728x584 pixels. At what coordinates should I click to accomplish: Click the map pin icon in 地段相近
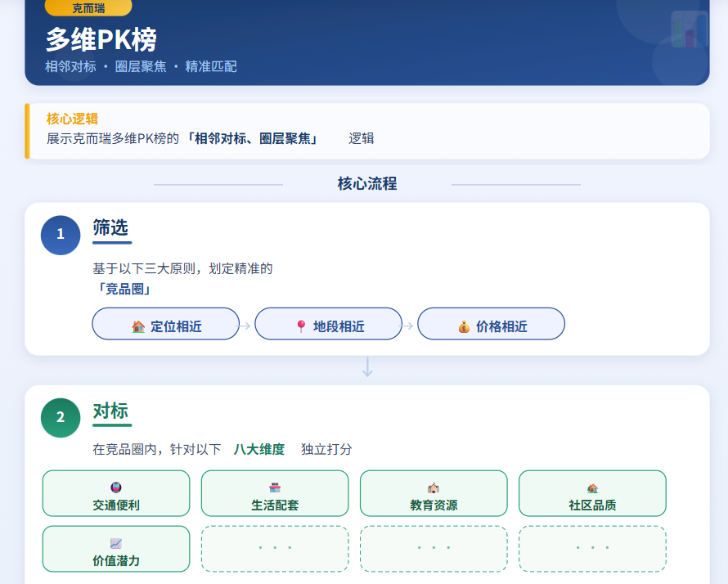coord(301,326)
